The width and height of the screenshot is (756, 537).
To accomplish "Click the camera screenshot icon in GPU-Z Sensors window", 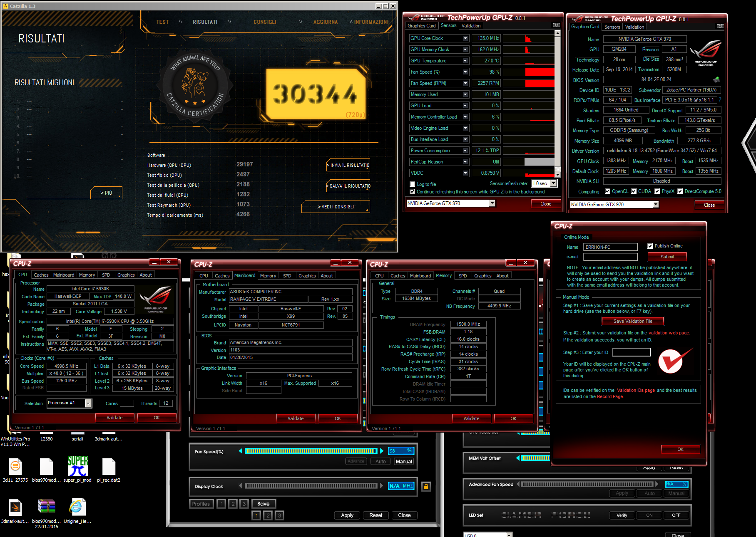I will coord(556,25).
